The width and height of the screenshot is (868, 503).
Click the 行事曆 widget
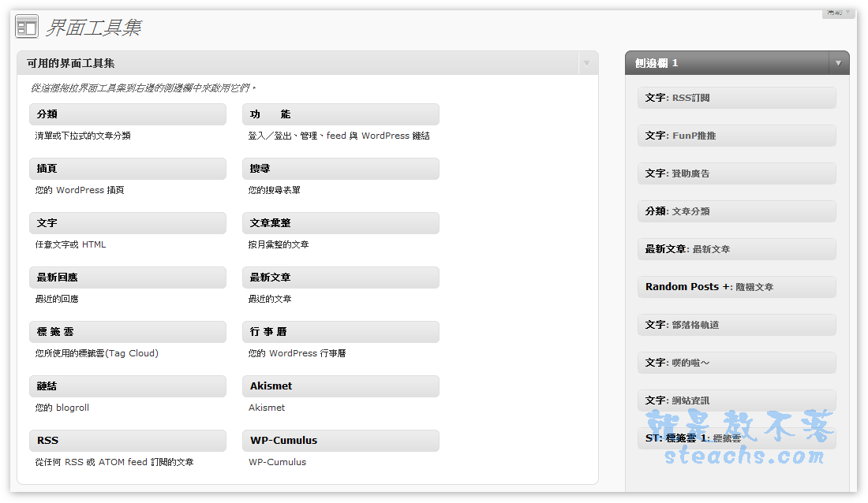(340, 332)
